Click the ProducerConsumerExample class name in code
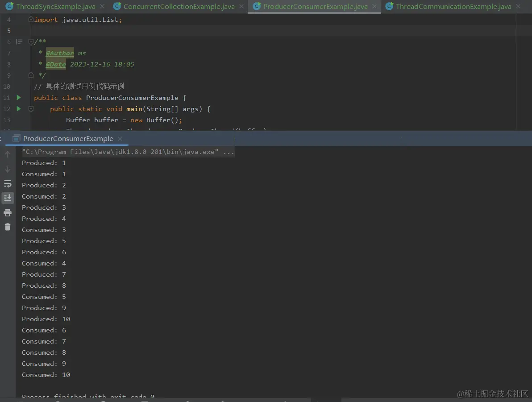 click(x=132, y=98)
